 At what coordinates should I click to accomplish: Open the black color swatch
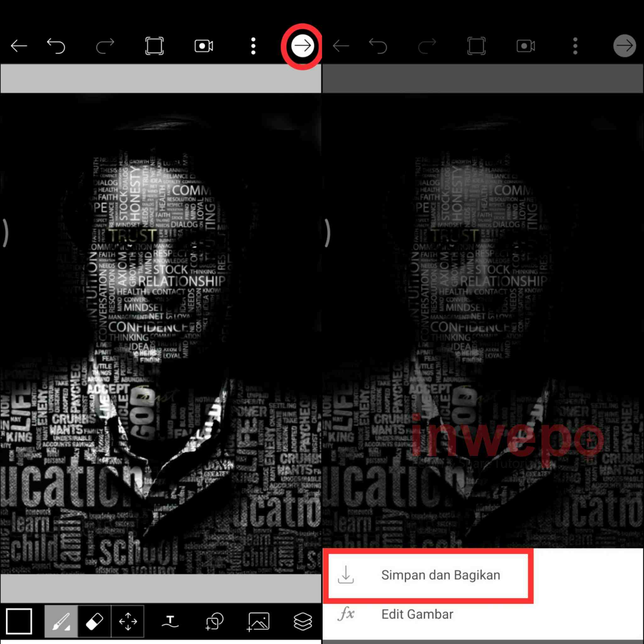19,621
